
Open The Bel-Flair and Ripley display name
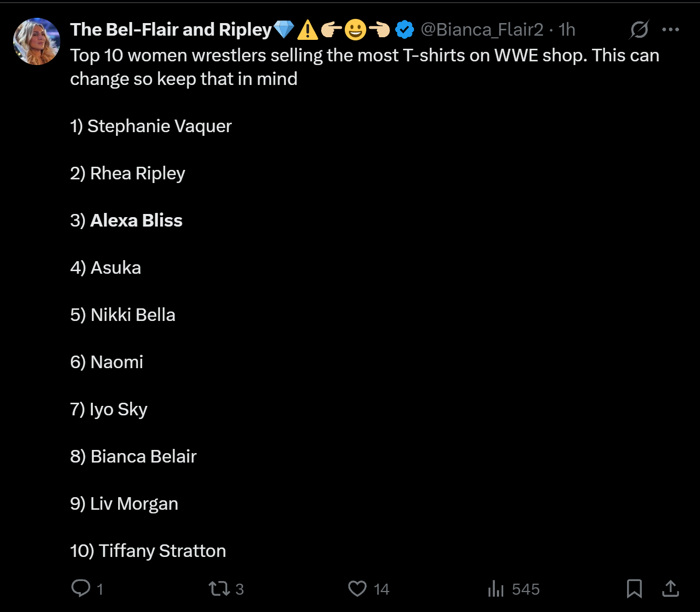coord(171,29)
